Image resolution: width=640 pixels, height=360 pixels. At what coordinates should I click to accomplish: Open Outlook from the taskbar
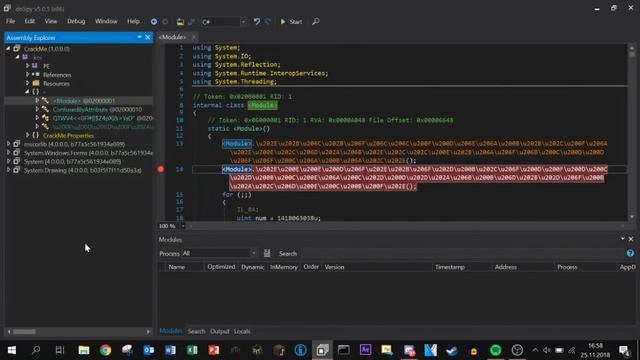(x=149, y=350)
